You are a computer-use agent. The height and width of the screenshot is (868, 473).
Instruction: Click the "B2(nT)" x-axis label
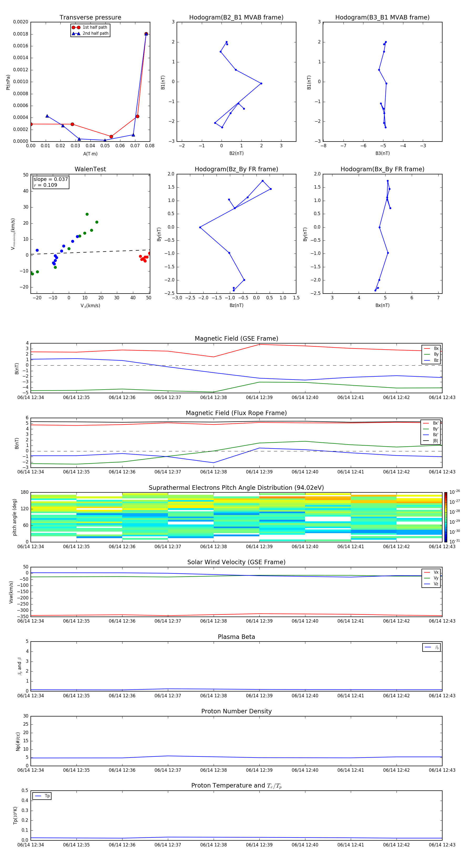click(x=236, y=153)
